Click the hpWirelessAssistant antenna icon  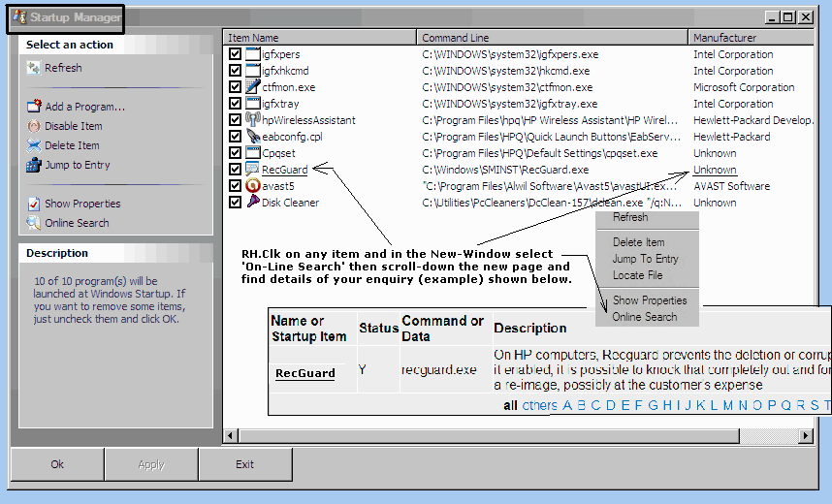(253, 119)
